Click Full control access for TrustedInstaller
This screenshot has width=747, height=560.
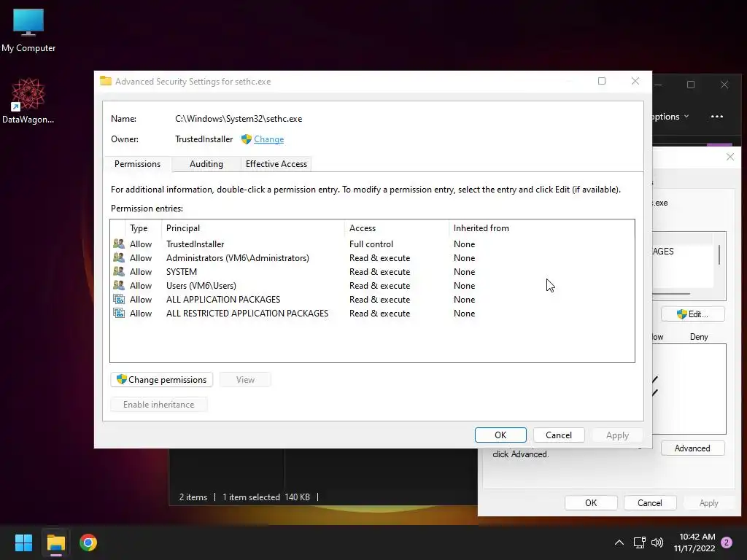click(x=371, y=244)
